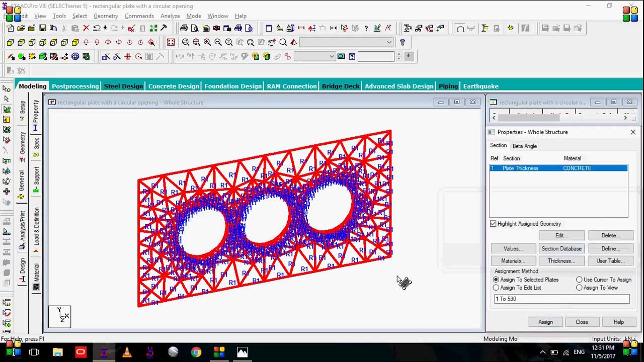Click the Isometric View cube icon
Image resolution: width=644 pixels, height=362 pixels.
pos(75,42)
